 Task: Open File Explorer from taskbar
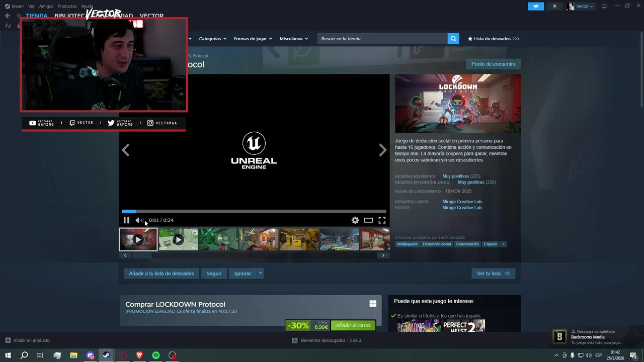pyautogui.click(x=73, y=355)
